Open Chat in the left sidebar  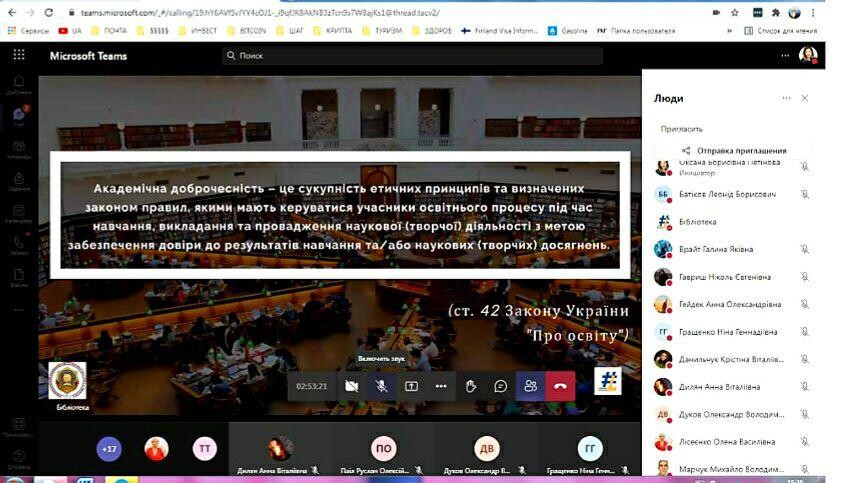click(19, 116)
